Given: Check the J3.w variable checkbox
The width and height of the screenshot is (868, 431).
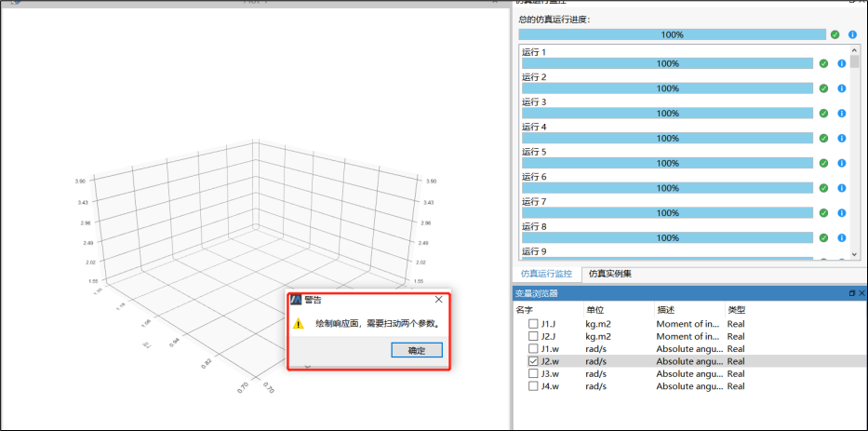Looking at the screenshot, I should click(x=533, y=373).
